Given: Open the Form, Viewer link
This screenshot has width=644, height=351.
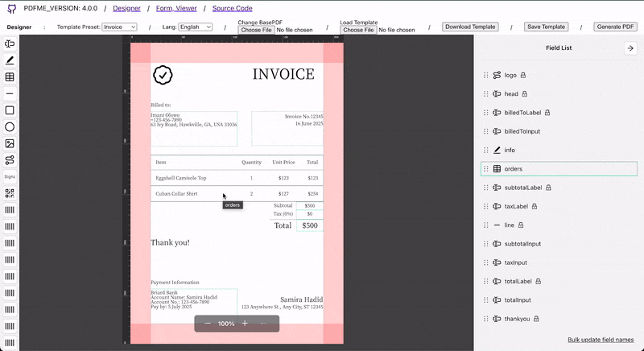Looking at the screenshot, I should 176,8.
